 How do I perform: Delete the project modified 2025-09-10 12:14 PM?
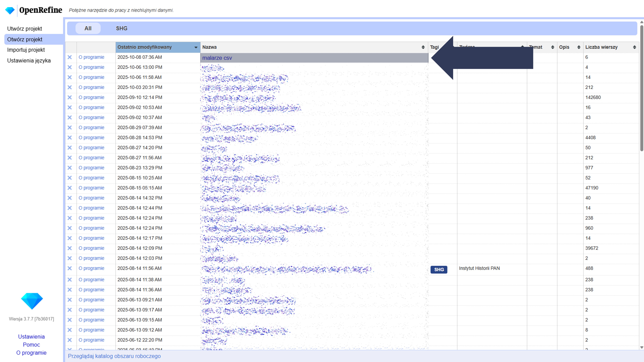(70, 97)
